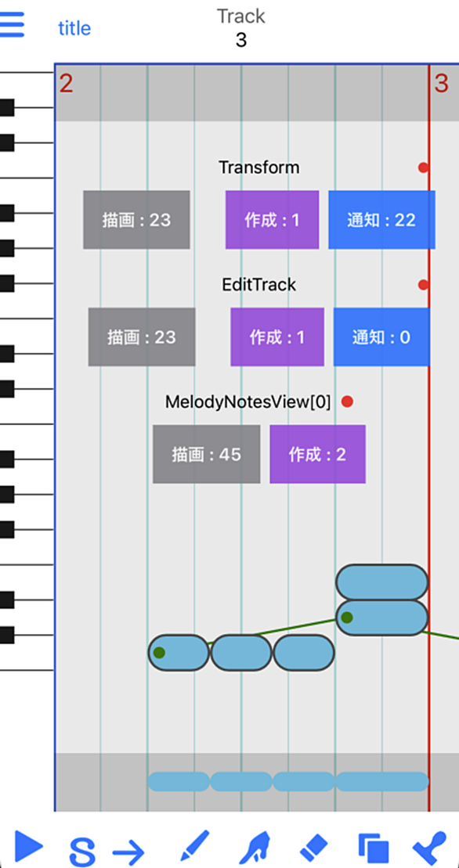Click measure number 3 marker
Screen dimensions: 459x868
pos(441,84)
